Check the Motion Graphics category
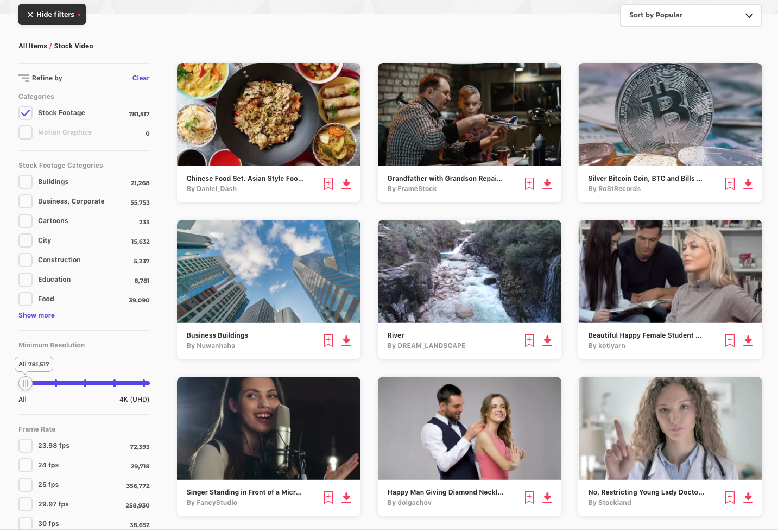Screen dimensions: 778x532 coord(26,132)
